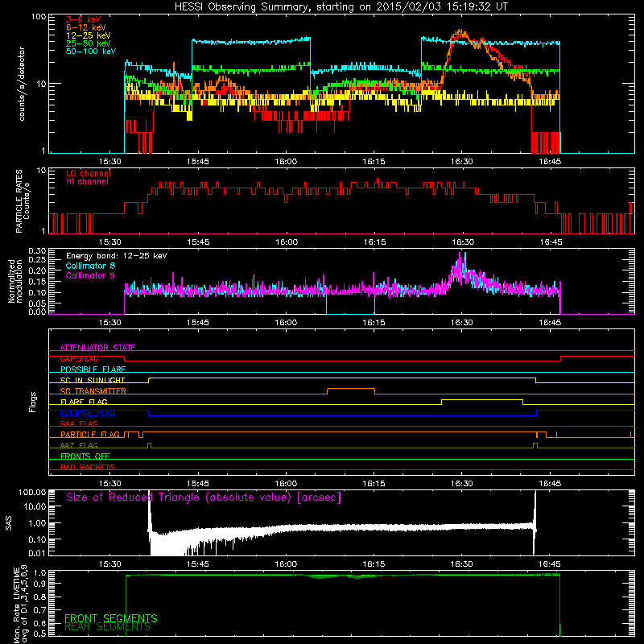Click the counts/s/detector axis label
Viewport: 644px width, 644px height.
(x=22, y=84)
